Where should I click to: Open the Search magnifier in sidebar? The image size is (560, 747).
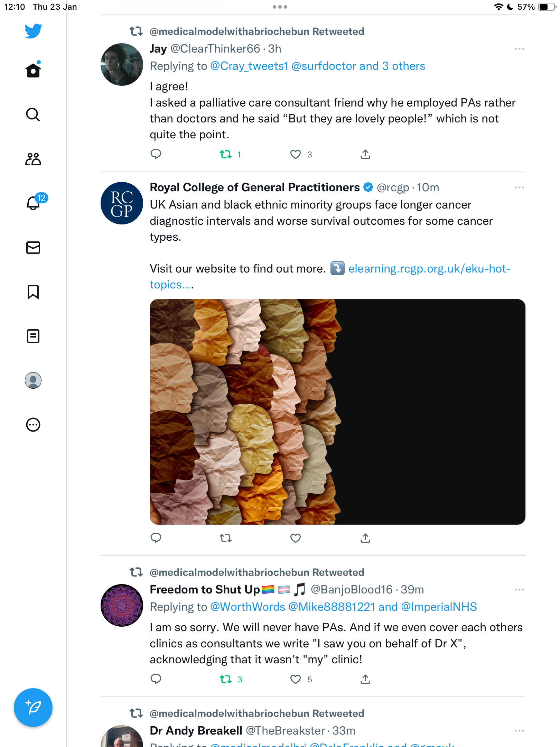(x=33, y=114)
